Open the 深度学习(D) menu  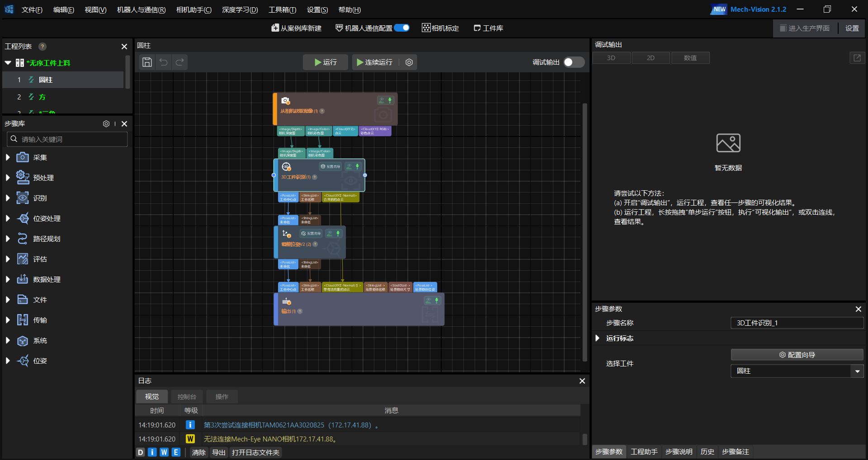pos(240,9)
